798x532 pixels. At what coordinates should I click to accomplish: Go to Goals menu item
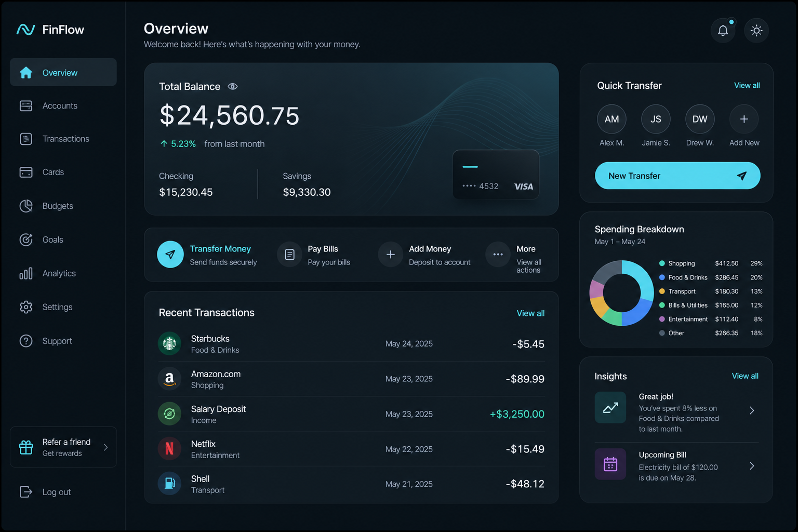[x=63, y=240]
